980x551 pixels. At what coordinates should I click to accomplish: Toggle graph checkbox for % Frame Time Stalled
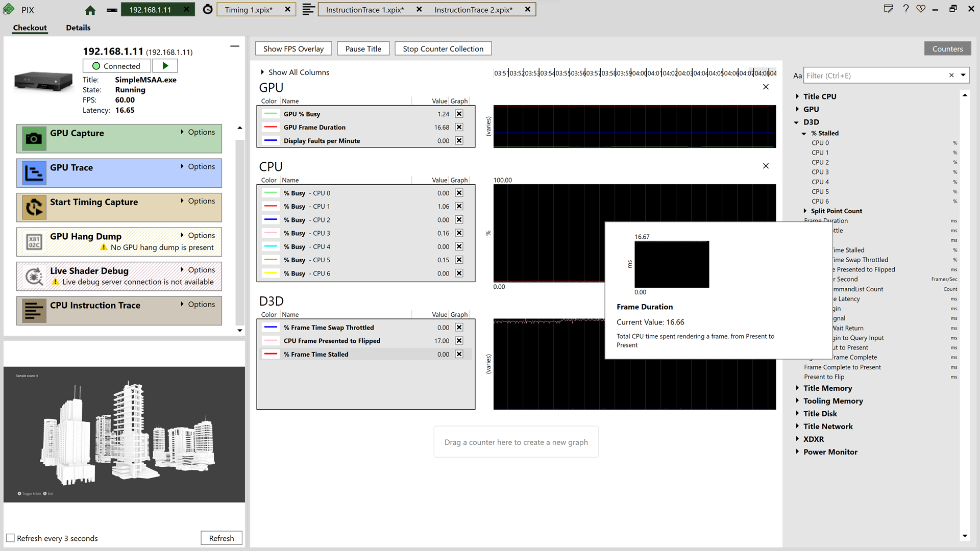point(459,354)
